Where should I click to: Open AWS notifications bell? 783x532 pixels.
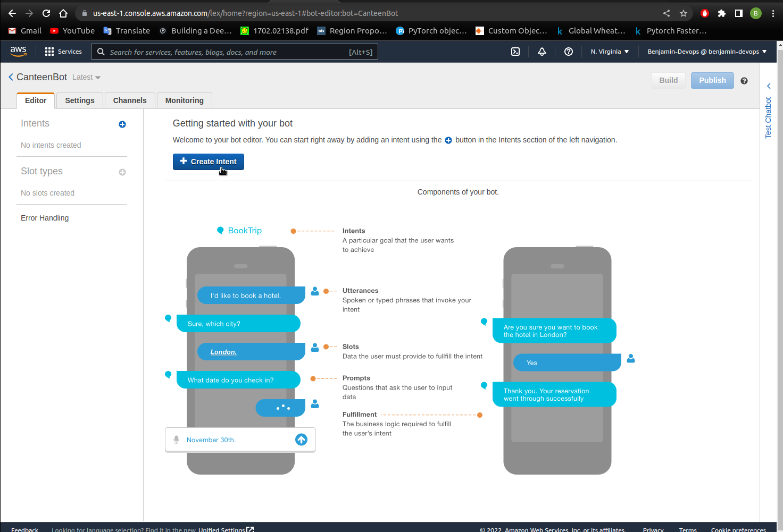(542, 52)
